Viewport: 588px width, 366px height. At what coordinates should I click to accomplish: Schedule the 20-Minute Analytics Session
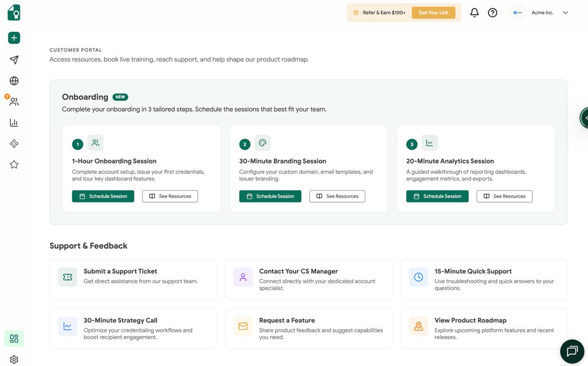point(437,196)
